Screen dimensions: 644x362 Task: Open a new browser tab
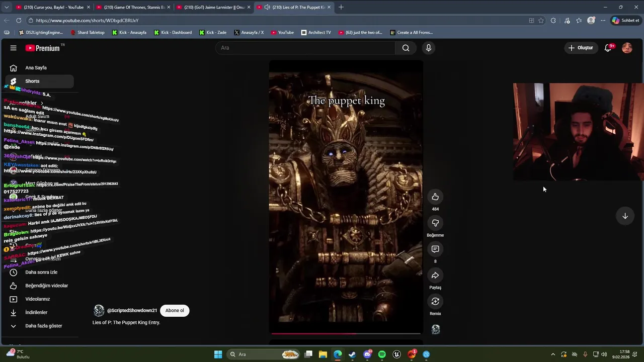[x=341, y=7]
